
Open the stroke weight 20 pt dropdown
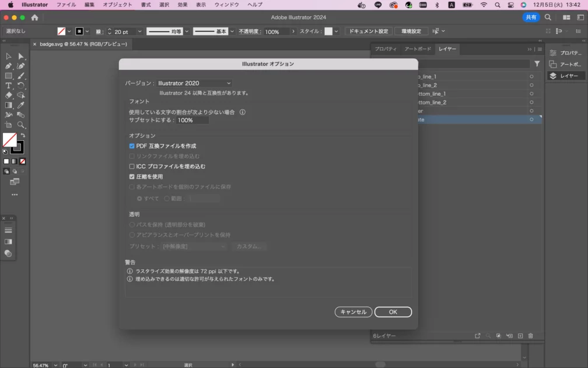tap(139, 32)
